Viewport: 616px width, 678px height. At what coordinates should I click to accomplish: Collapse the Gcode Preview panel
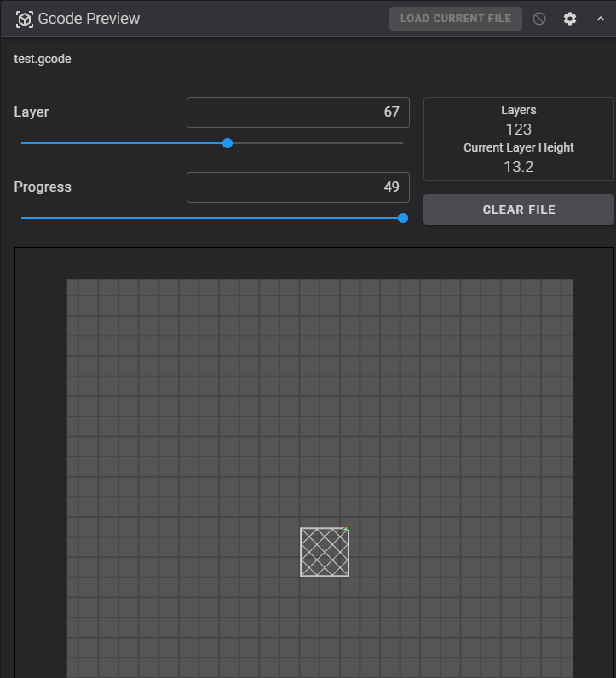(x=601, y=19)
